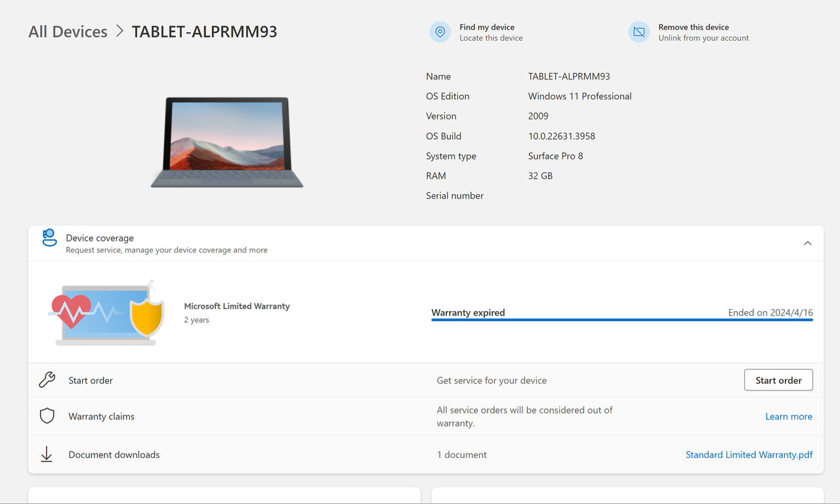Select the Surface Pro 8 system type
Viewport: 840px width, 504px height.
(556, 156)
